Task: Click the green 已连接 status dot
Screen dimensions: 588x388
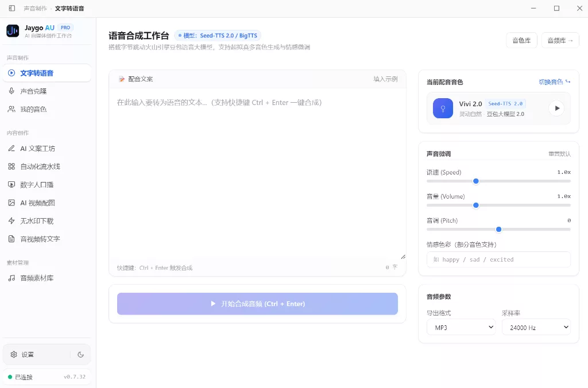Action: pos(10,377)
